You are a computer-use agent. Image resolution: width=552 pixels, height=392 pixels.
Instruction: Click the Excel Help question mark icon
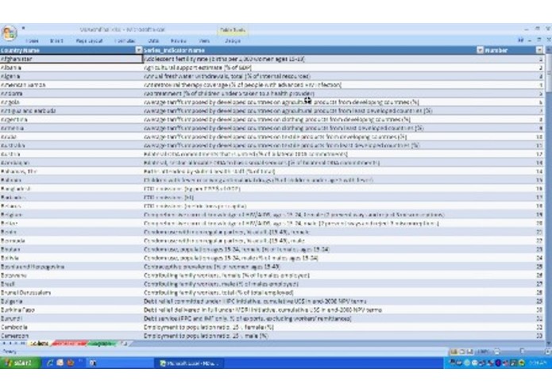click(520, 40)
